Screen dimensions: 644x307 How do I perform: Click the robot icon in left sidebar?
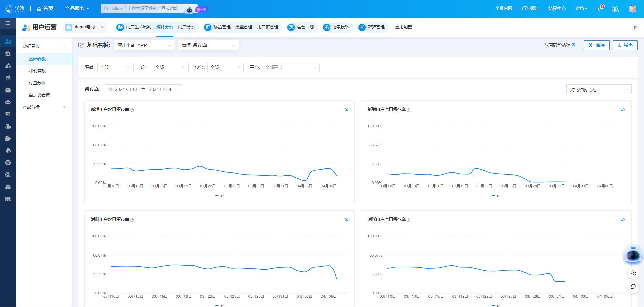[8, 102]
